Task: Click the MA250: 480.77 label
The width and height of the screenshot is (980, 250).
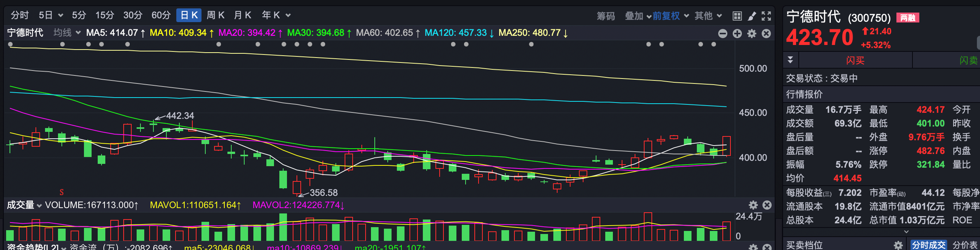Action: tap(533, 33)
